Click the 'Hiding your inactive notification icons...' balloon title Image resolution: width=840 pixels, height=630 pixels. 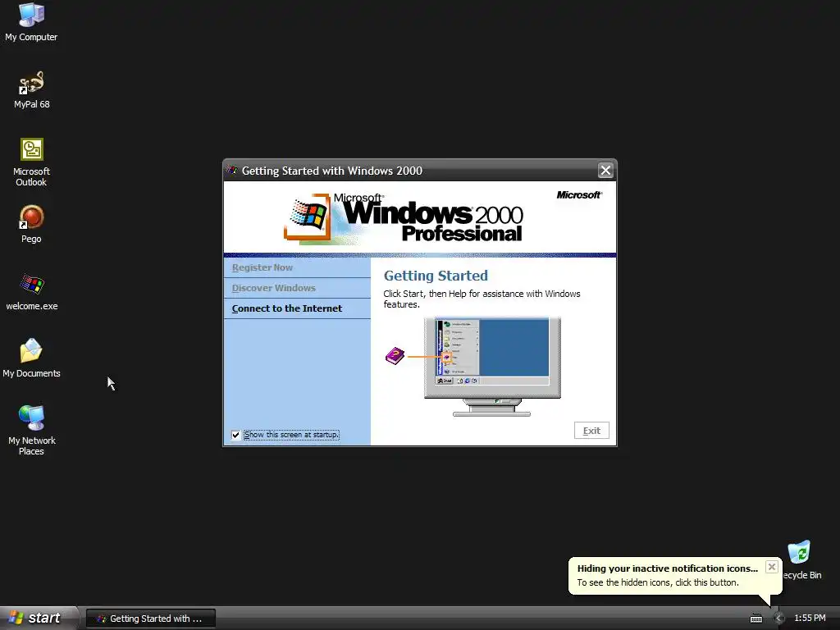(x=668, y=568)
